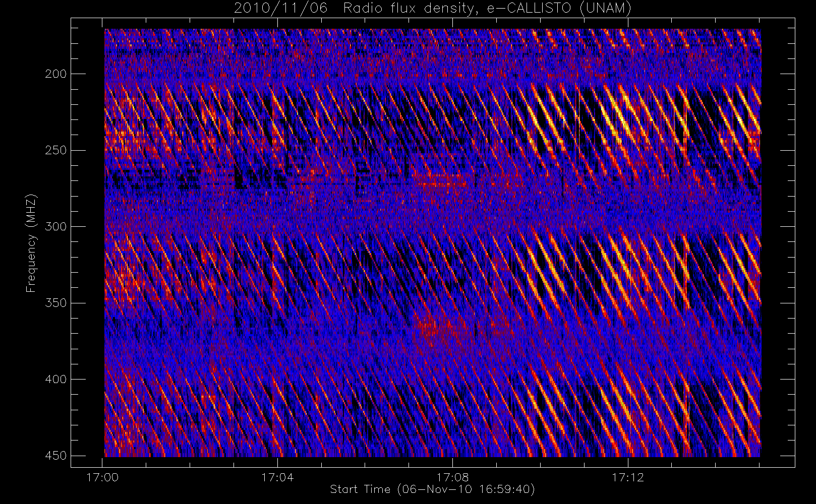Click the 200 frequency tick label
The width and height of the screenshot is (816, 504).
click(55, 74)
